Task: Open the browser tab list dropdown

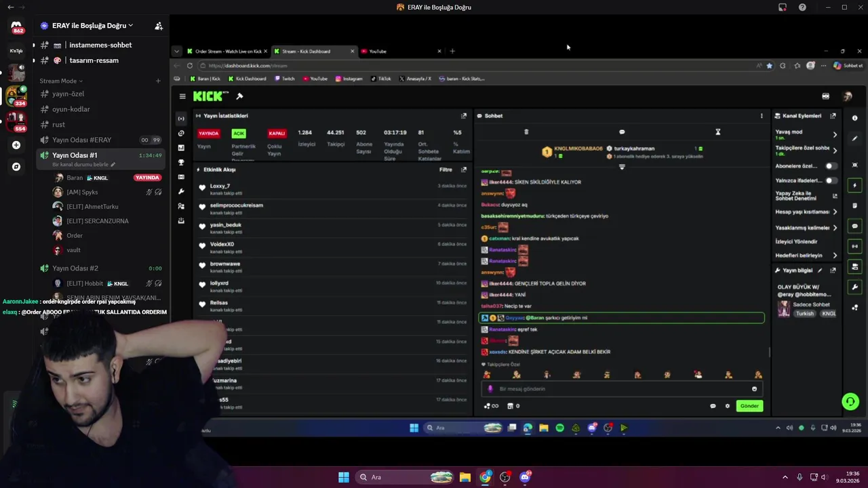Action: click(x=176, y=52)
